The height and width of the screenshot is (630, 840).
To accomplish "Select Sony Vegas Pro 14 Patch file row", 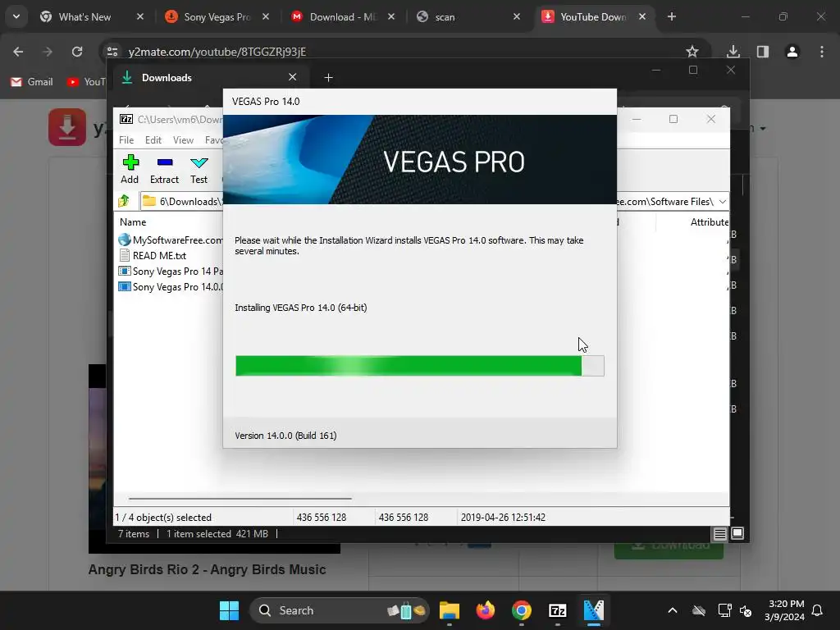I will [170, 271].
